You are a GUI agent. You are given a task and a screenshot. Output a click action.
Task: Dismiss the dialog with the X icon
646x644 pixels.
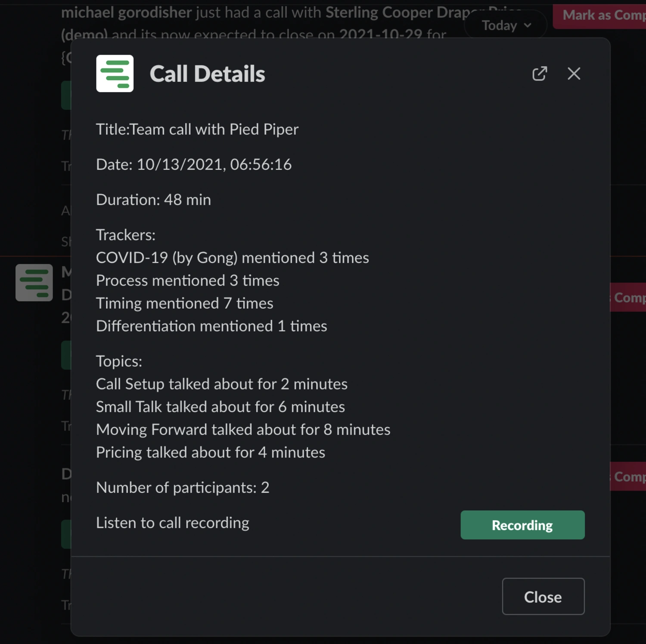click(x=574, y=74)
